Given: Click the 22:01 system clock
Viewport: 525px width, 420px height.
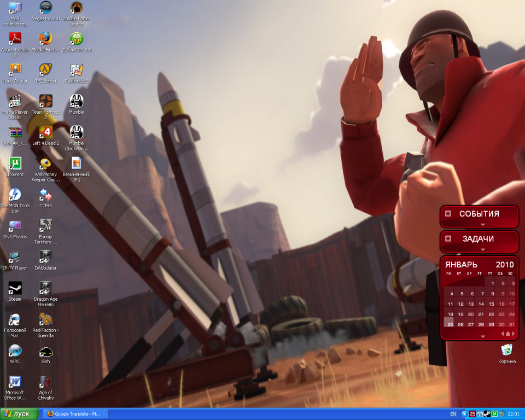Looking at the screenshot, I should [514, 414].
